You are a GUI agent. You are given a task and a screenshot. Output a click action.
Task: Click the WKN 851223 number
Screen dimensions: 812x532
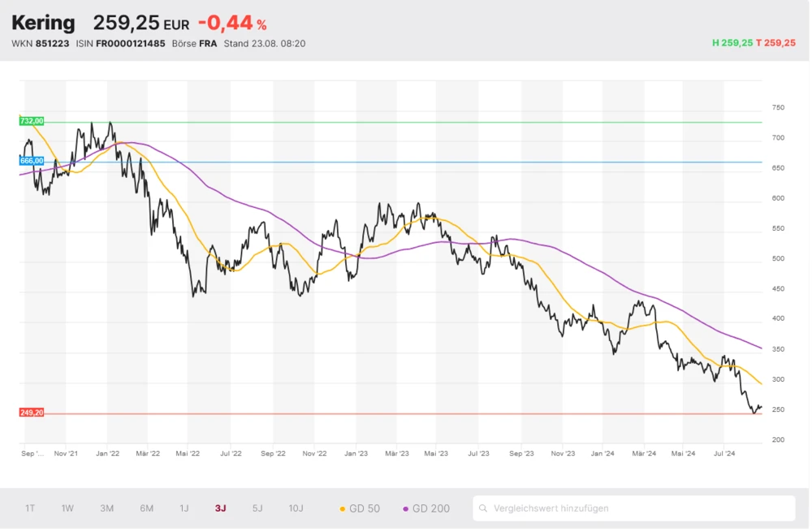52,43
